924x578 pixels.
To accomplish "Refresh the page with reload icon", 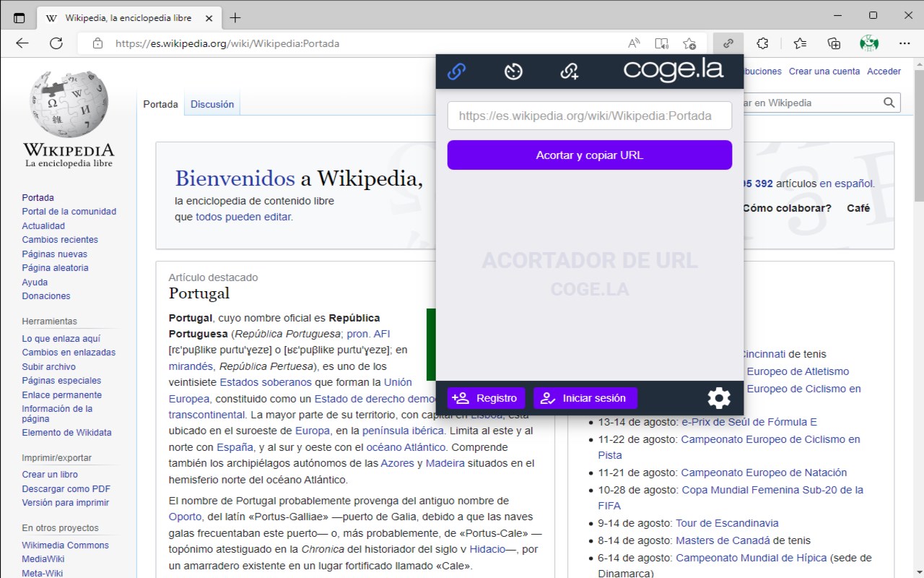I will coord(56,43).
